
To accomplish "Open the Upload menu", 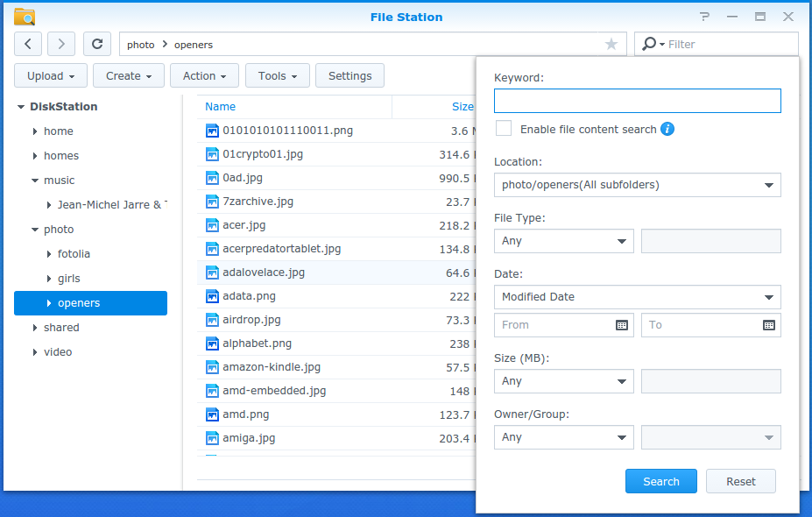I will click(x=51, y=75).
